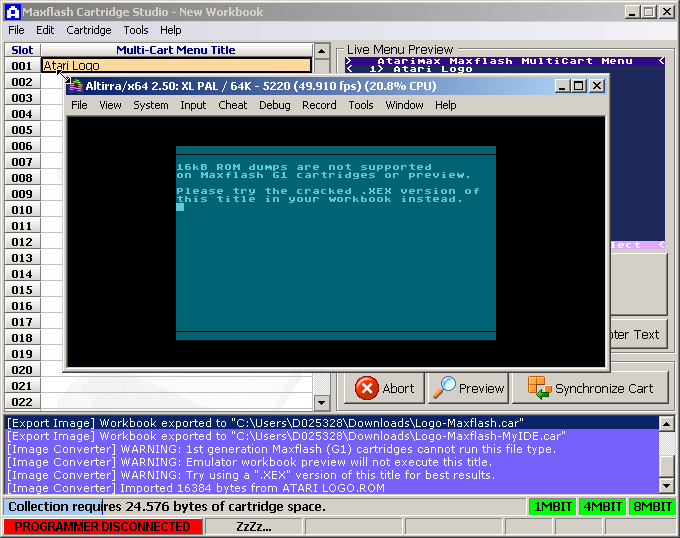Click the ZzZz... status bar cell
The image size is (680, 538).
(x=254, y=527)
